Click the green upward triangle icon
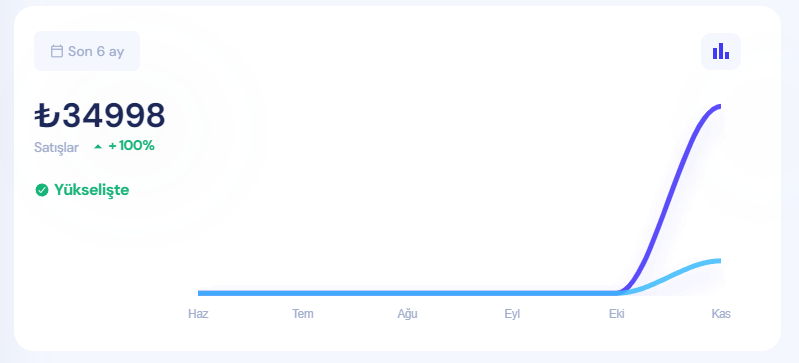 click(x=98, y=147)
